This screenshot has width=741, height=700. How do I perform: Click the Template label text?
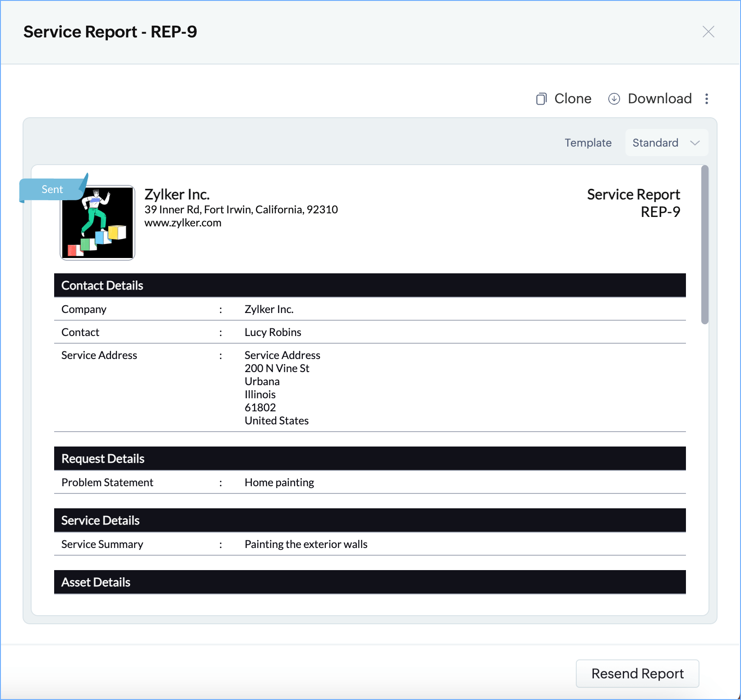point(588,143)
